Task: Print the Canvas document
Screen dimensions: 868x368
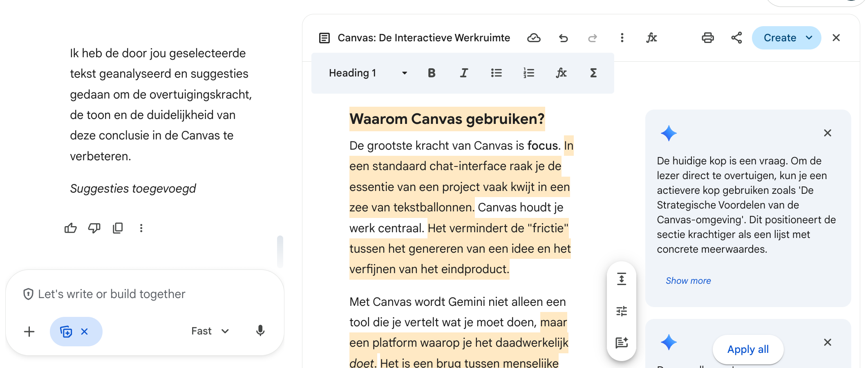Action: tap(708, 38)
